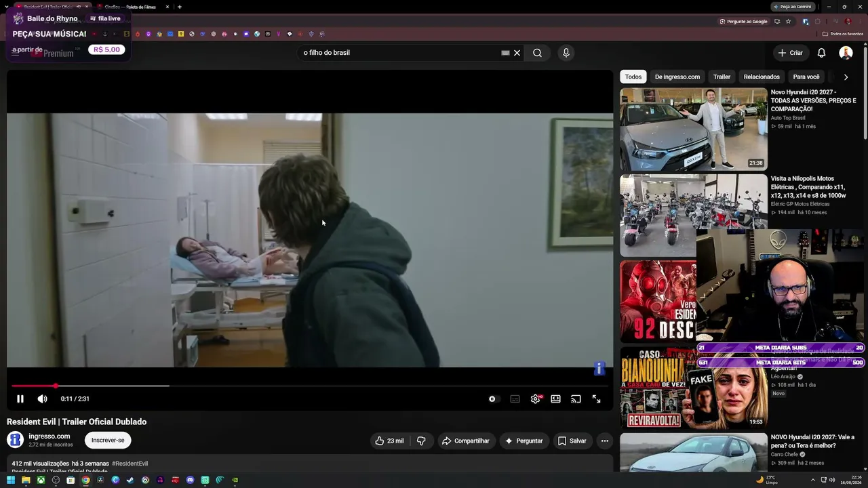Open the Xbox app in the taskbar
Viewport: 868px width, 488px height.
(41, 480)
